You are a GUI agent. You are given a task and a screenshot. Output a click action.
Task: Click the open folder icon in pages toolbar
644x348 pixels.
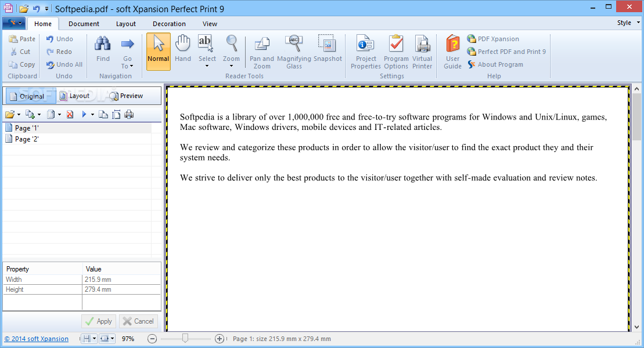(x=10, y=114)
